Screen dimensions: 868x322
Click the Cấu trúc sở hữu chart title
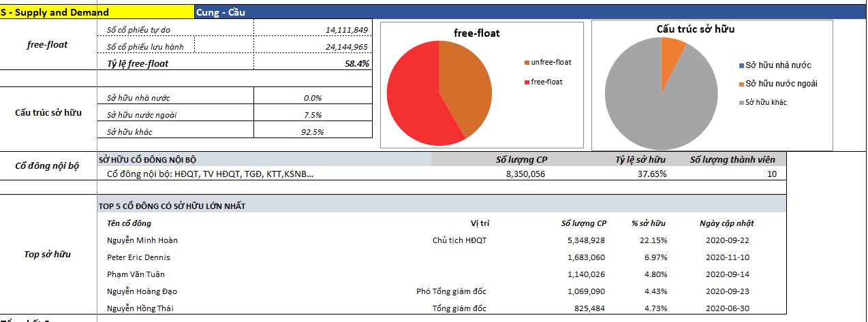(x=695, y=29)
